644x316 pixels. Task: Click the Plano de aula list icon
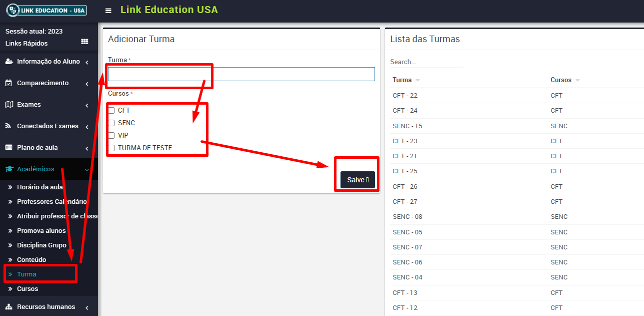point(8,148)
